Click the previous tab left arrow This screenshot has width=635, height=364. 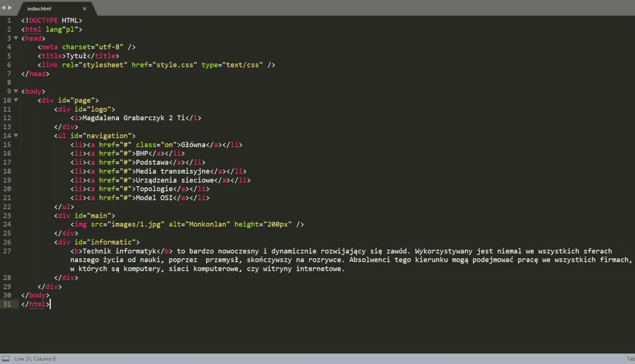(3, 8)
